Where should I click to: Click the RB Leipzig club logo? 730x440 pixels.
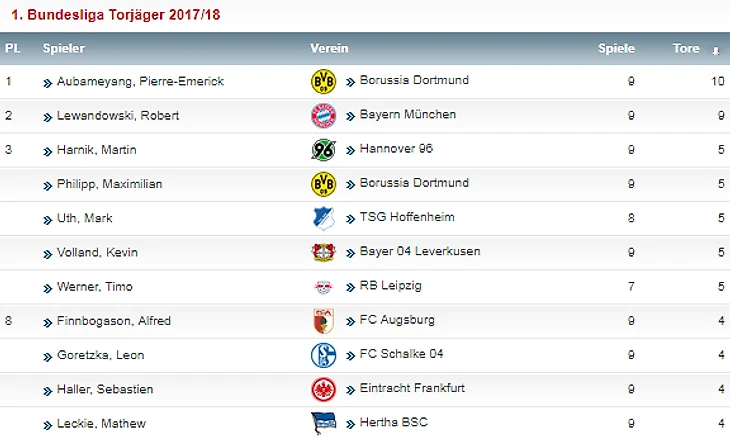point(324,286)
